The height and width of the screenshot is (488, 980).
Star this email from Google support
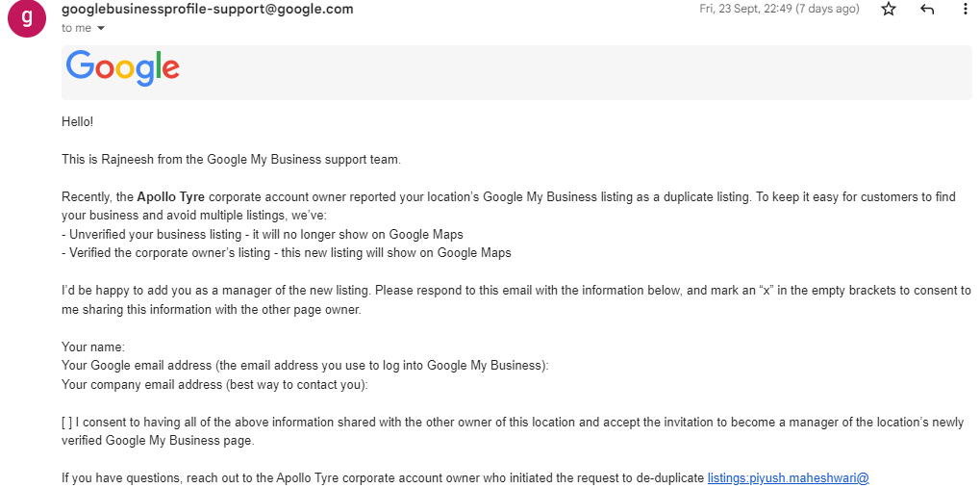click(x=888, y=10)
